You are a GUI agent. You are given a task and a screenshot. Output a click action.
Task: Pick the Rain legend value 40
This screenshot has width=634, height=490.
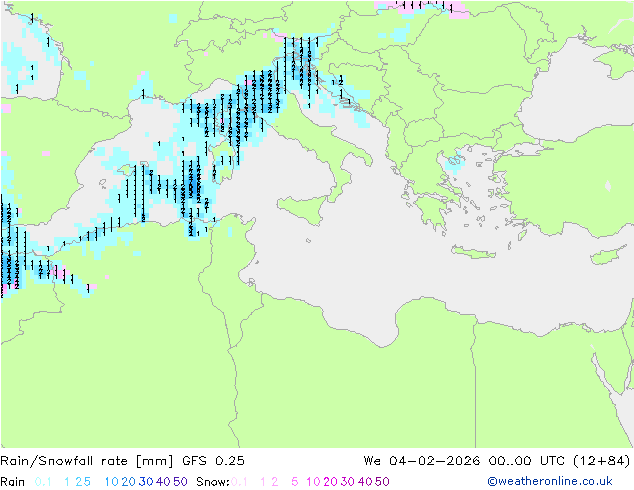click(163, 482)
